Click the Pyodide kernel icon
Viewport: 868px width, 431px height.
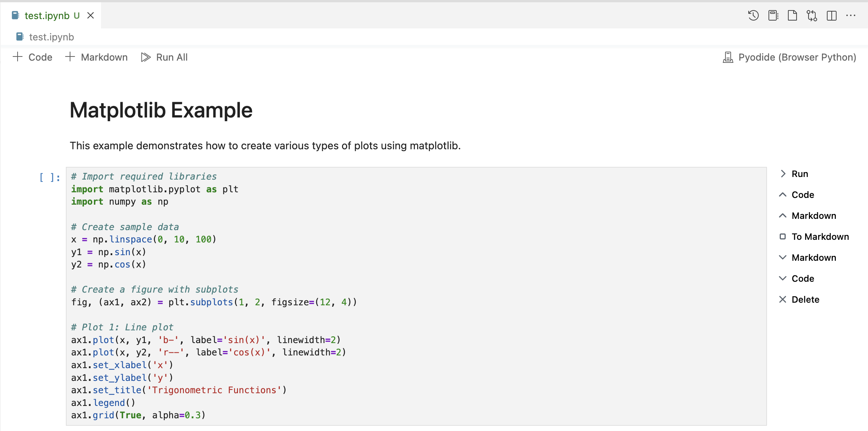728,57
